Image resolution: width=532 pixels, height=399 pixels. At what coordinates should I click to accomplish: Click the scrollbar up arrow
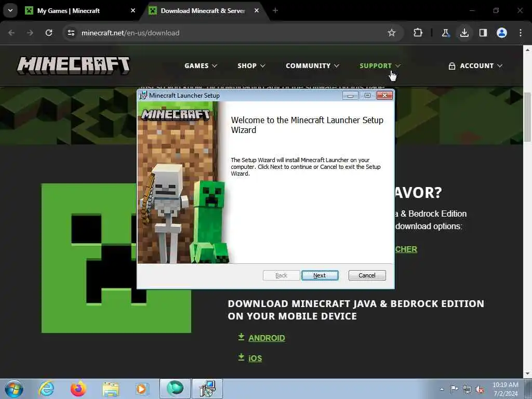(x=527, y=50)
